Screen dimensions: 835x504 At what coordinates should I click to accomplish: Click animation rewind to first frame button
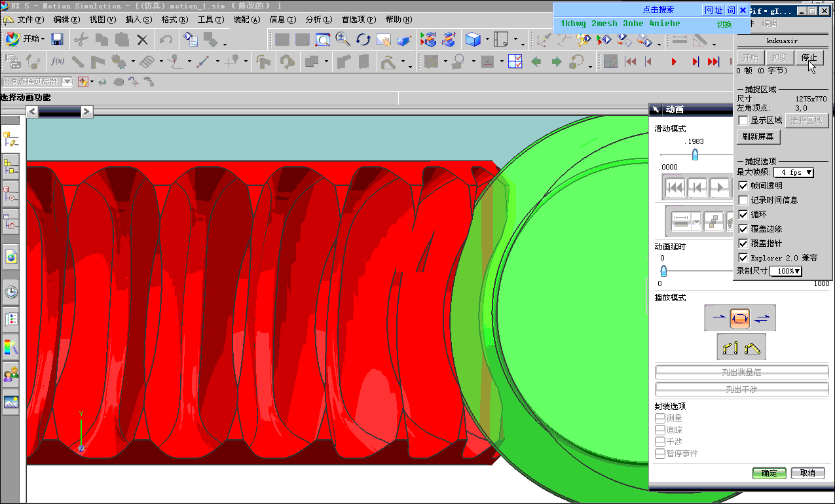point(676,189)
